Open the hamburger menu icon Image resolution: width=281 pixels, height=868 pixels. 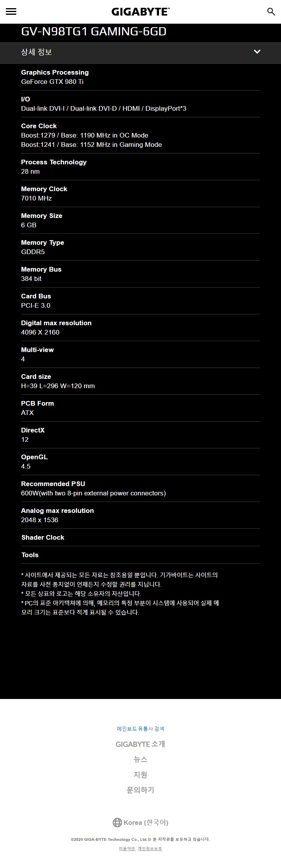coord(11,12)
